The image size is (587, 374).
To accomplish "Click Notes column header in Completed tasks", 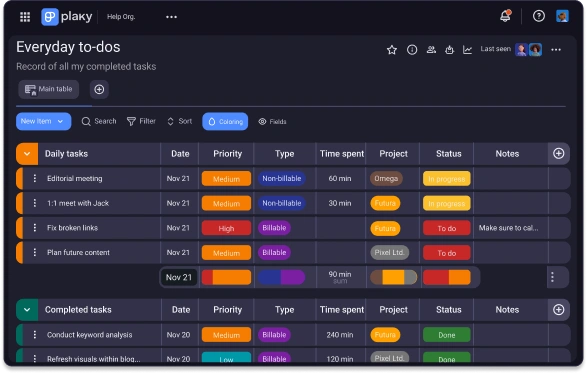I will (507, 310).
